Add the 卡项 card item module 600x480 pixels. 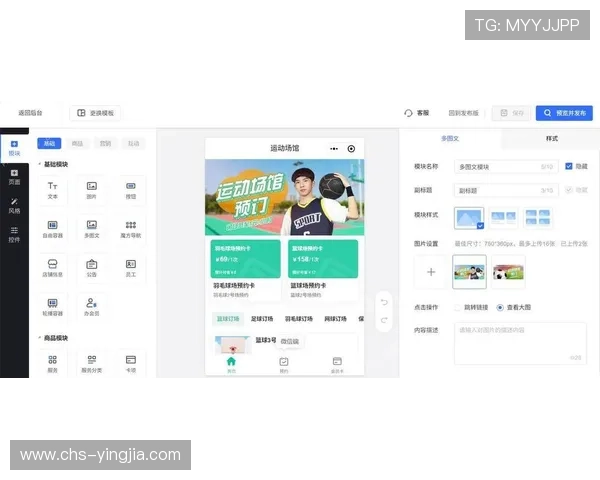131,364
